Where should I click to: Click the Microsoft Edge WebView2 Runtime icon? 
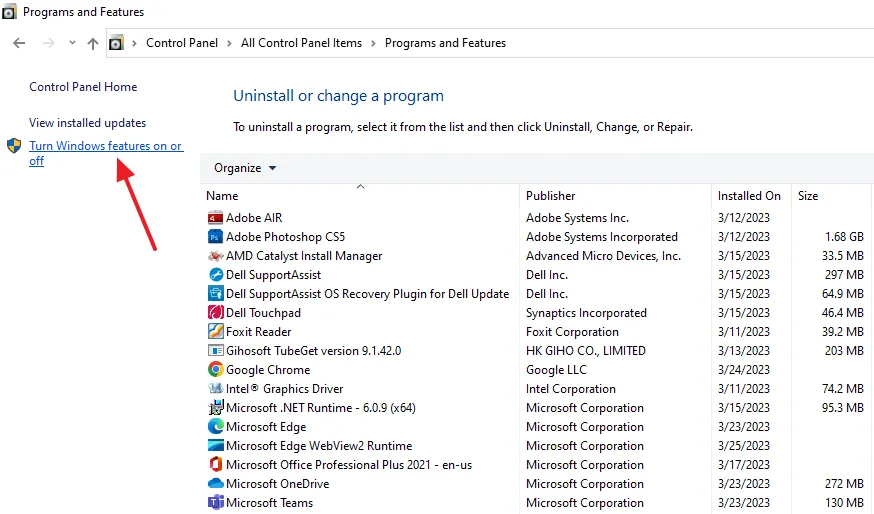click(215, 446)
